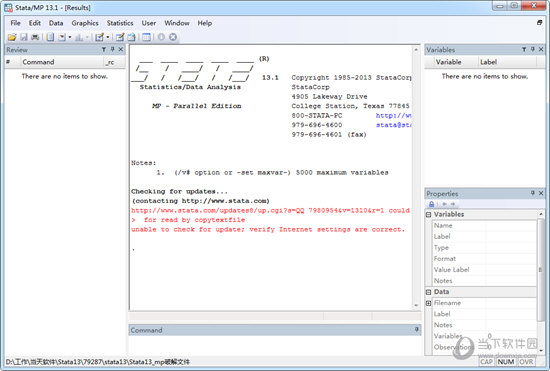
Task: Click the restore-down icon beside menu bar
Action: (x=539, y=22)
